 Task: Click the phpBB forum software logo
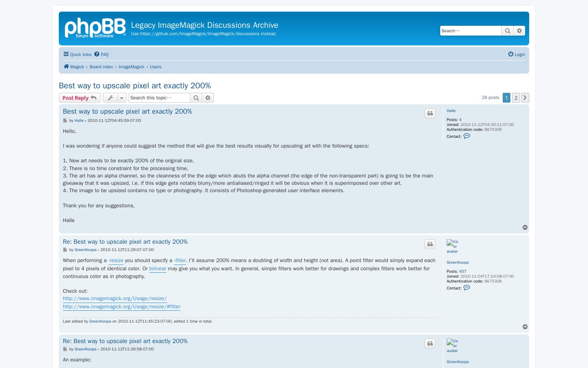coord(95,28)
